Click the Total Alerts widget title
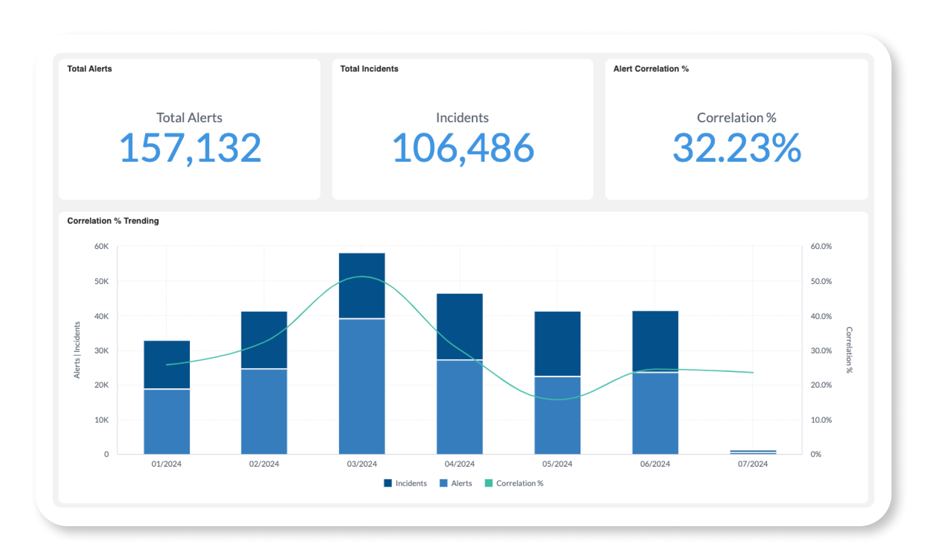This screenshot has height=560, width=927. 89,68
